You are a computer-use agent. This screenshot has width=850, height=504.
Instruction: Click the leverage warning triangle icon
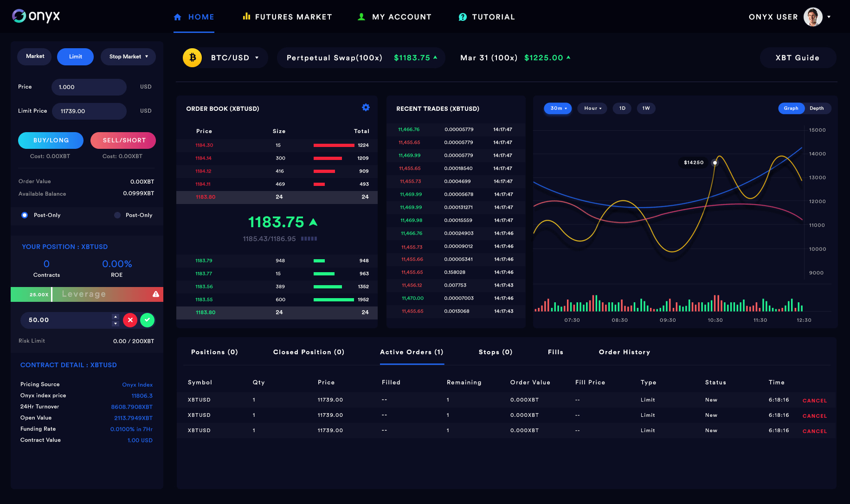click(156, 294)
